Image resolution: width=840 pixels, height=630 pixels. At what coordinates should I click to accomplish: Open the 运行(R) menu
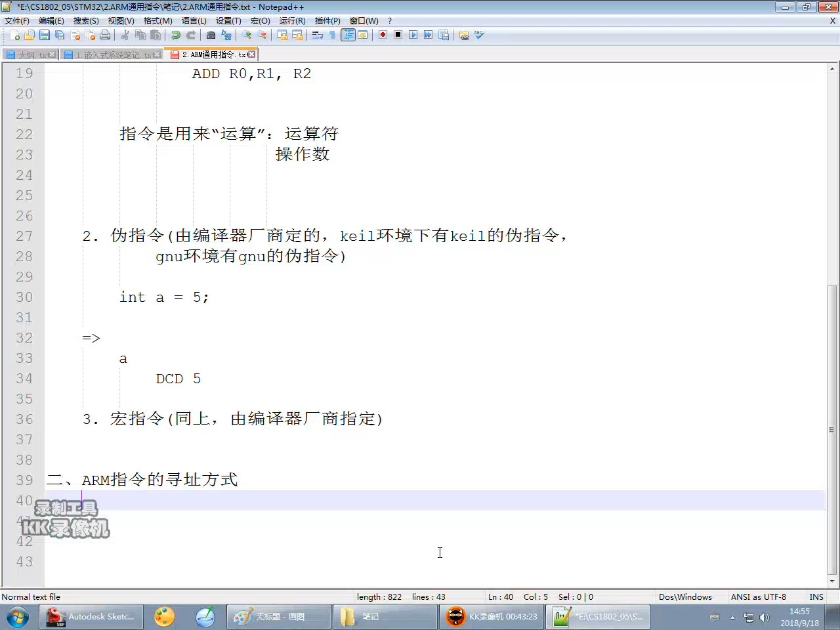click(x=292, y=21)
